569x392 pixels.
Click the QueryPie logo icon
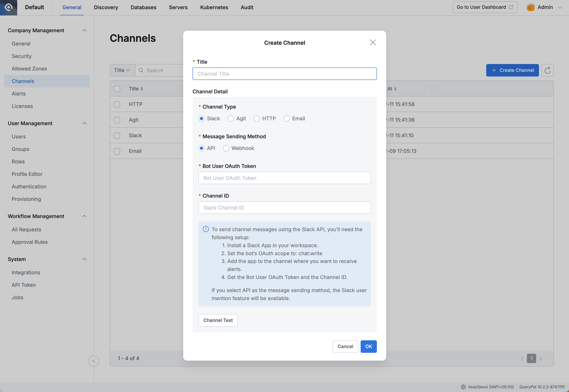coord(9,7)
